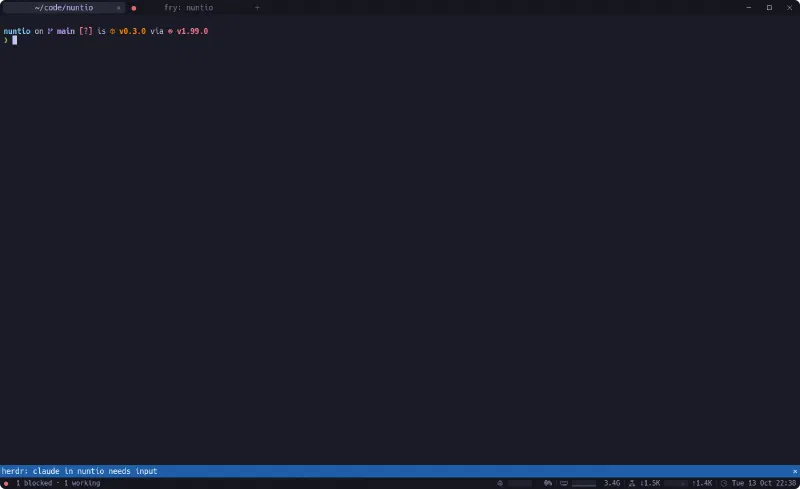Click the 'nuntio' directory name in prompt
Screen dimensions: 800x489
point(17,31)
